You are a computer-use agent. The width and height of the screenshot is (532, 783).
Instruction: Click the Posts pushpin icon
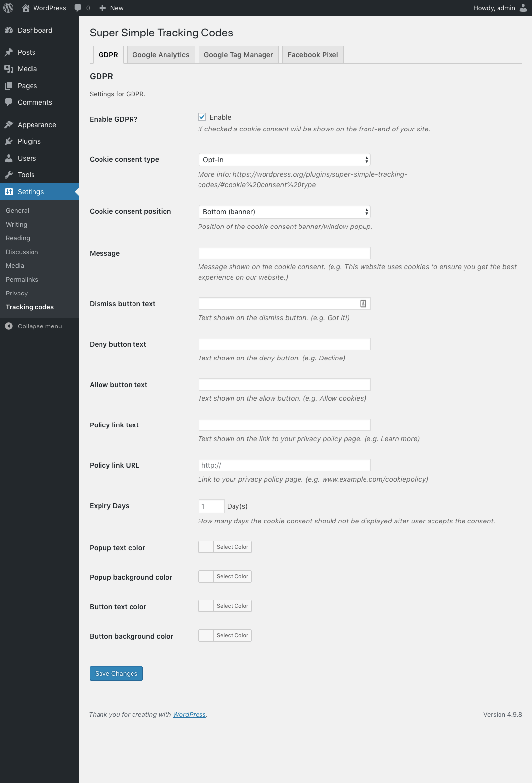point(9,52)
